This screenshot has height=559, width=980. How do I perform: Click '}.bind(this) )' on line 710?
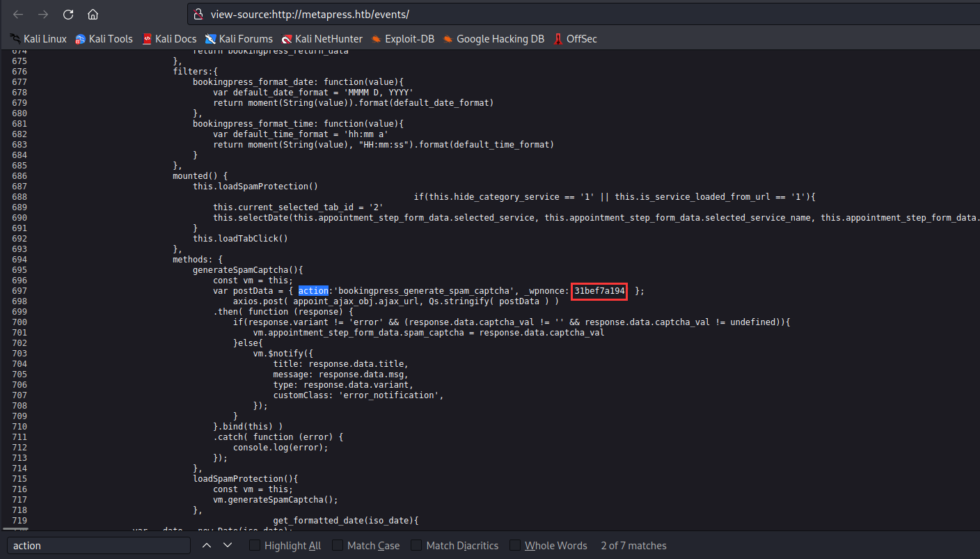(248, 427)
